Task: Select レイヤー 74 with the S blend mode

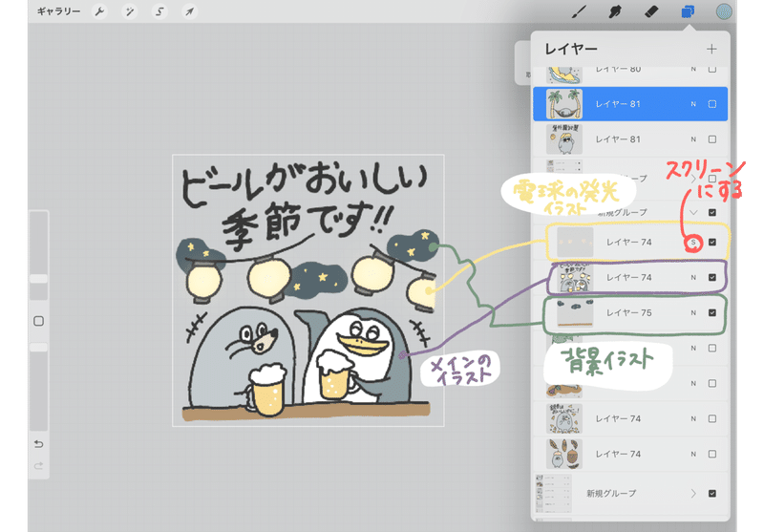Action: click(x=635, y=243)
